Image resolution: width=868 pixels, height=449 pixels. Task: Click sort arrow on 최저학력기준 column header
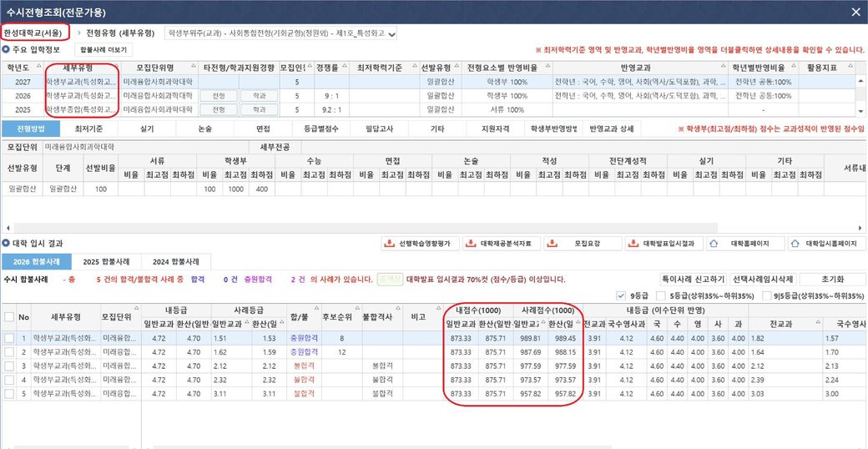click(x=415, y=65)
